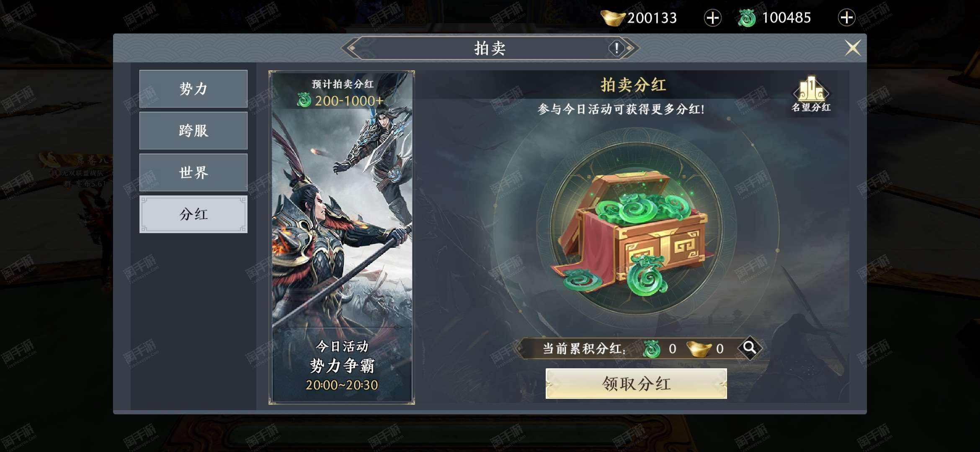Image resolution: width=980 pixels, height=452 pixels.
Task: Select the 分红 tab
Action: [x=193, y=214]
